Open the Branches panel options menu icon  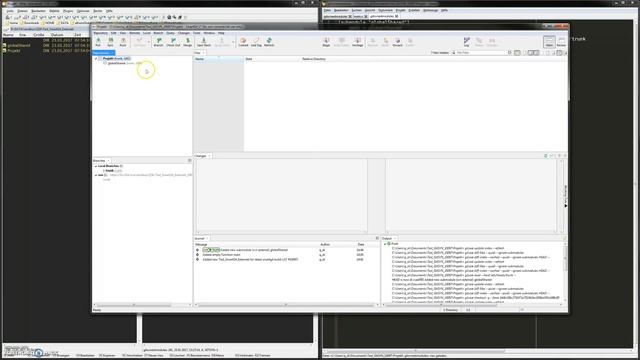[x=189, y=160]
